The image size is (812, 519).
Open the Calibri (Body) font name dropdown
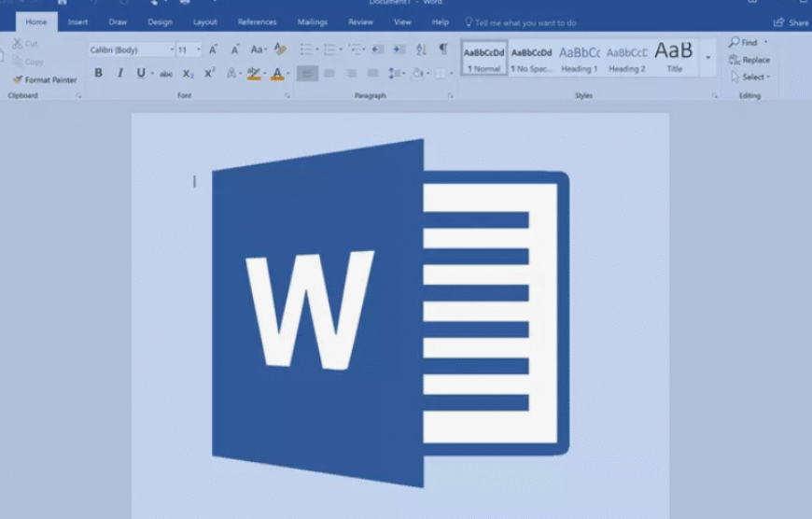pyautogui.click(x=172, y=49)
